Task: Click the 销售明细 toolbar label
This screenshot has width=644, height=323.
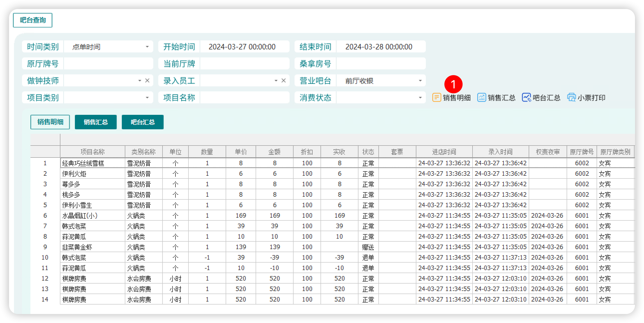Action: (457, 98)
